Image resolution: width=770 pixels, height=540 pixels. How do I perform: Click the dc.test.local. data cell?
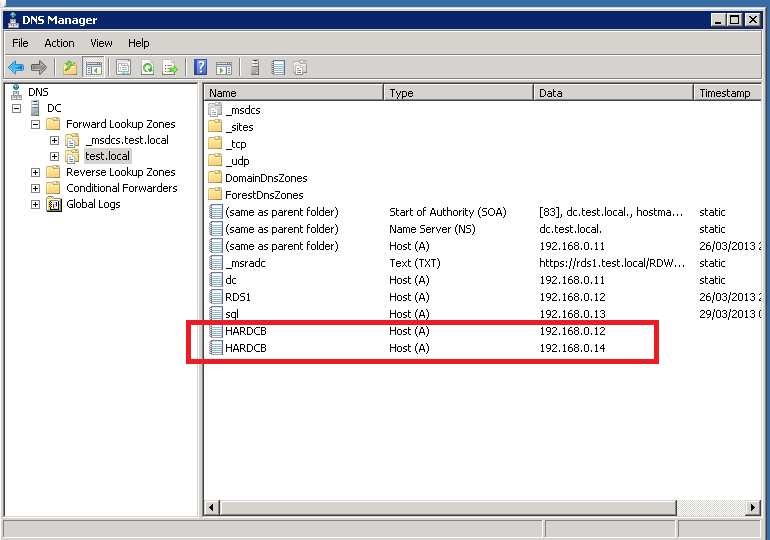tap(570, 229)
